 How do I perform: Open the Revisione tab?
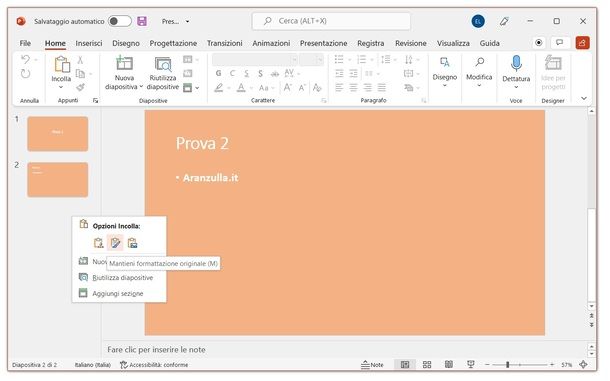tap(410, 43)
